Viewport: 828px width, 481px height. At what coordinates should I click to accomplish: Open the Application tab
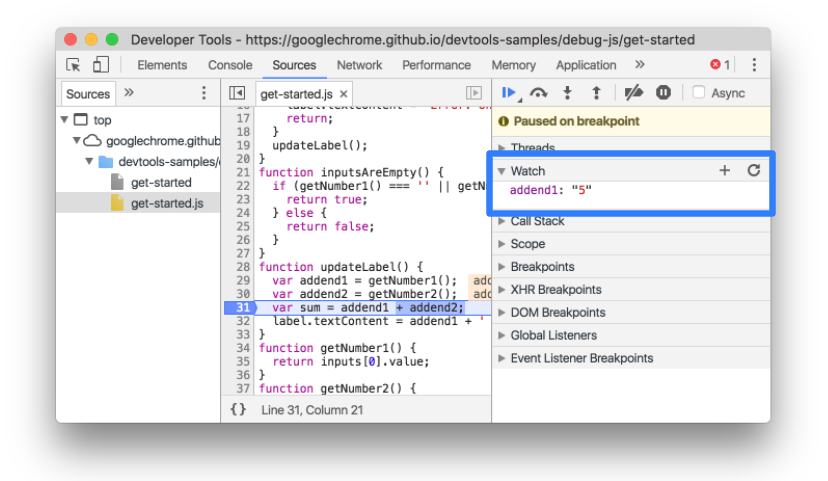click(586, 65)
